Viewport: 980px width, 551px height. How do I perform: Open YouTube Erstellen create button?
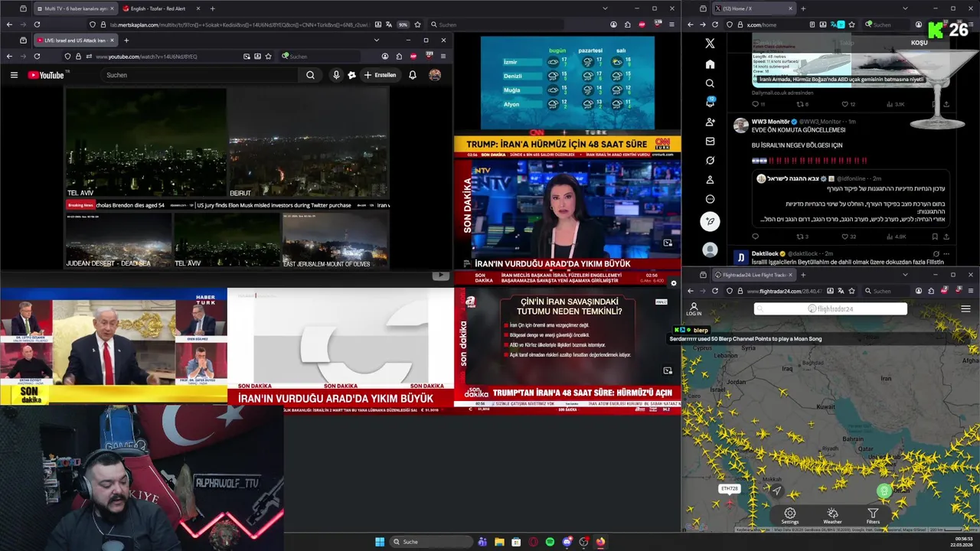[x=381, y=75]
